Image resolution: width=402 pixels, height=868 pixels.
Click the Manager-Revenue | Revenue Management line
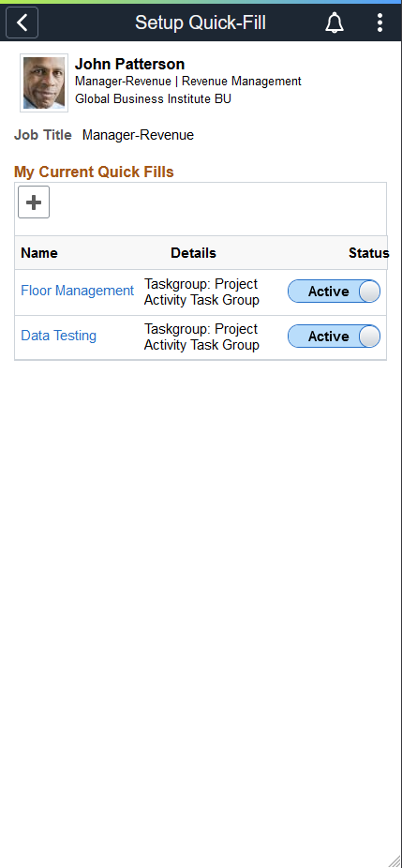(188, 82)
